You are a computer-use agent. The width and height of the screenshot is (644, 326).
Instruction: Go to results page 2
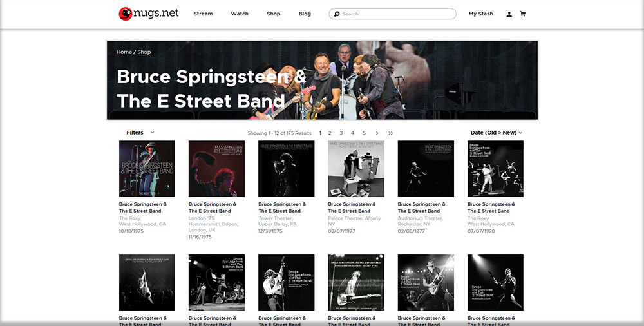click(330, 133)
